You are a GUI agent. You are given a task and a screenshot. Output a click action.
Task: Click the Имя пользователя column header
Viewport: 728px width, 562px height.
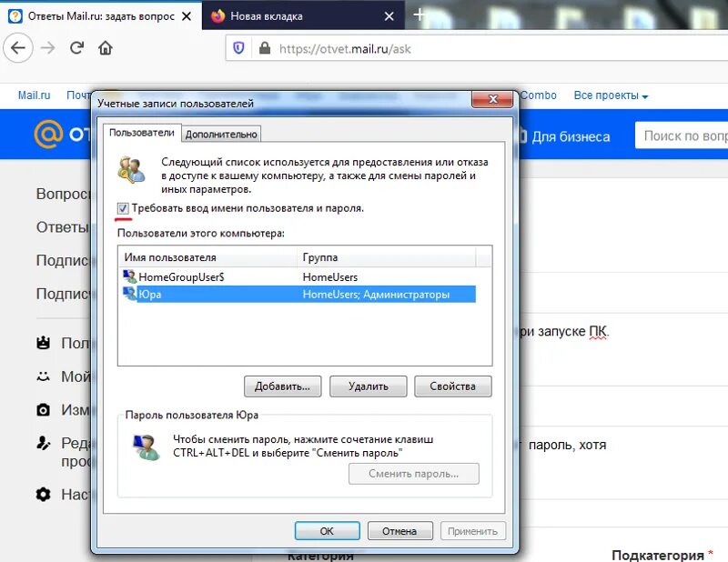[x=208, y=257]
